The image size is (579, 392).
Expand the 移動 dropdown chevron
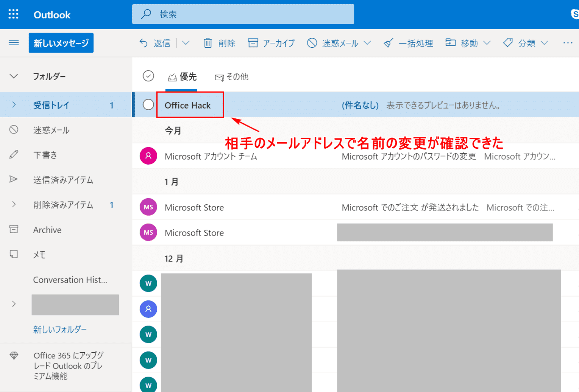pos(487,43)
